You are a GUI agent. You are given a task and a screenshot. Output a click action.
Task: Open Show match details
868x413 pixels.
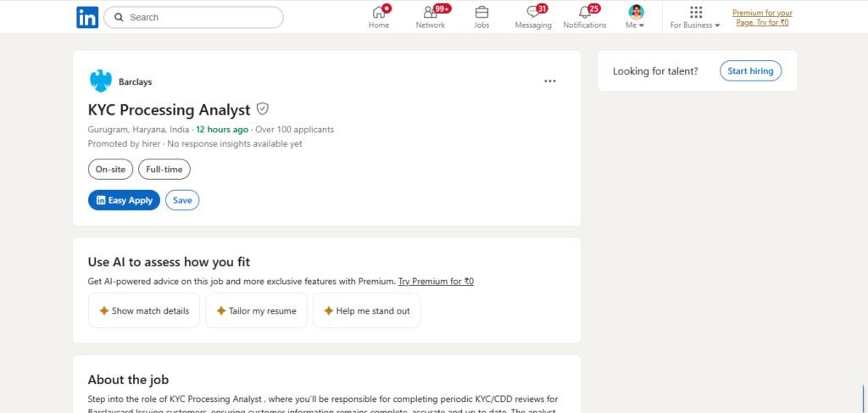(x=144, y=310)
